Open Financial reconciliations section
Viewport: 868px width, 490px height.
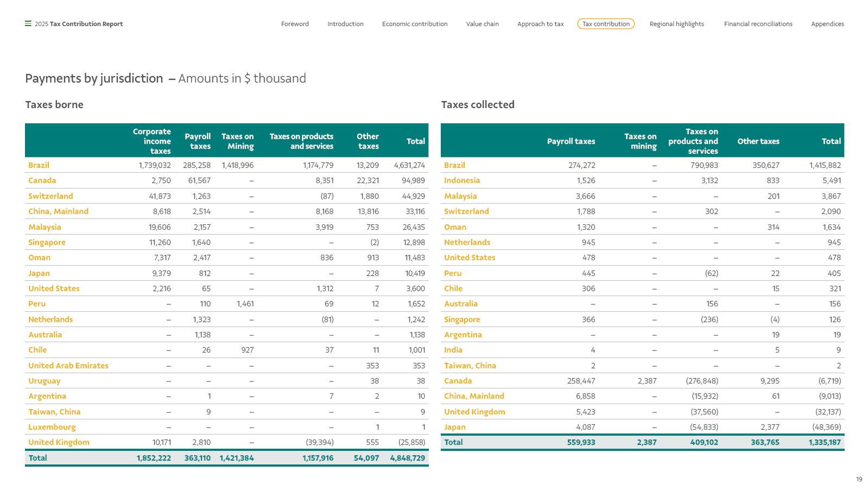point(758,24)
